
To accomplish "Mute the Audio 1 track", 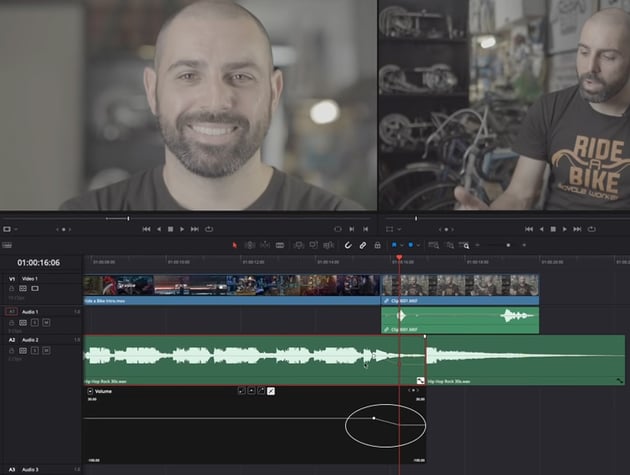I will 45,322.
